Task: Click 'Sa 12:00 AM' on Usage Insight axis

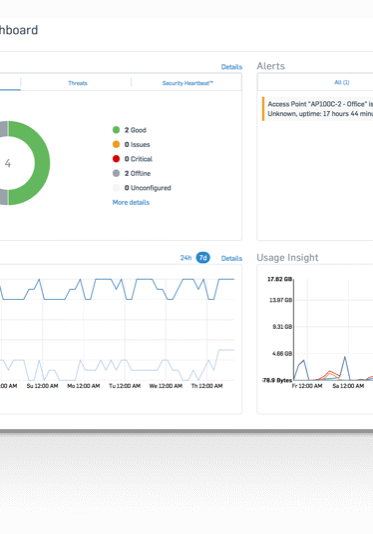Action: [348, 386]
